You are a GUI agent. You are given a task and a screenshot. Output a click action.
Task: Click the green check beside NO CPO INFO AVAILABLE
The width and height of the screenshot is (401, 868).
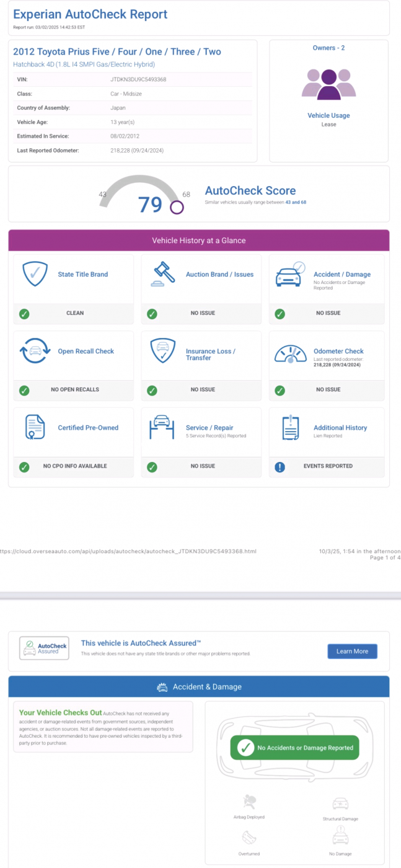pos(24,467)
